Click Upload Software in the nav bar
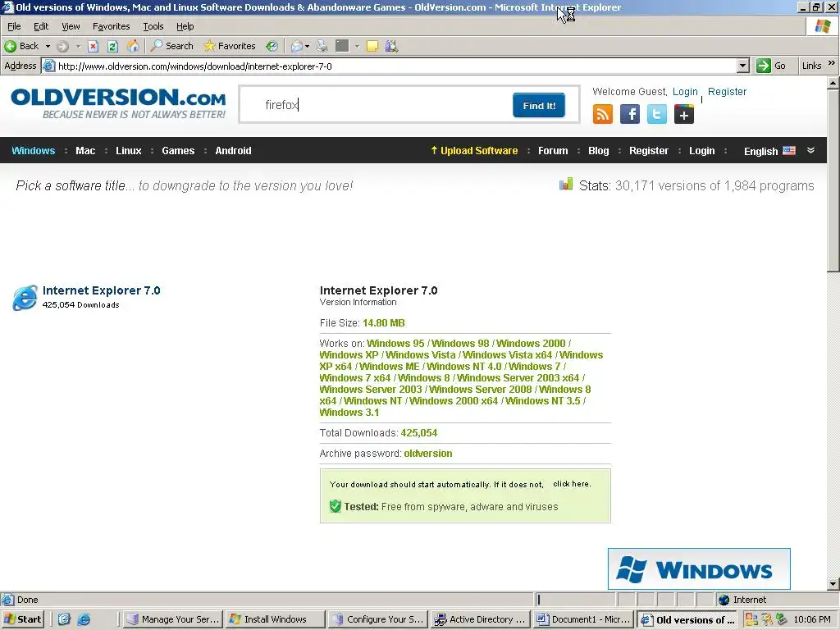The image size is (840, 630). [474, 151]
